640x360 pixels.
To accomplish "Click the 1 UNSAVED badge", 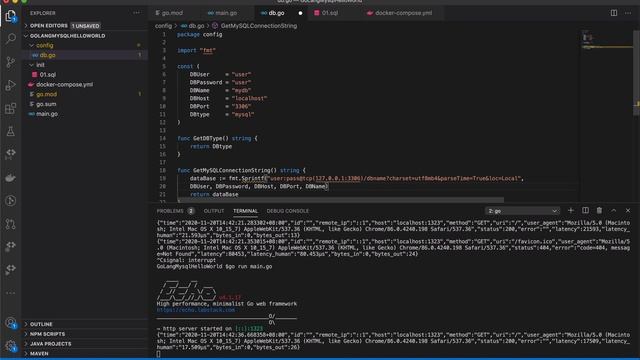I will [86, 26].
